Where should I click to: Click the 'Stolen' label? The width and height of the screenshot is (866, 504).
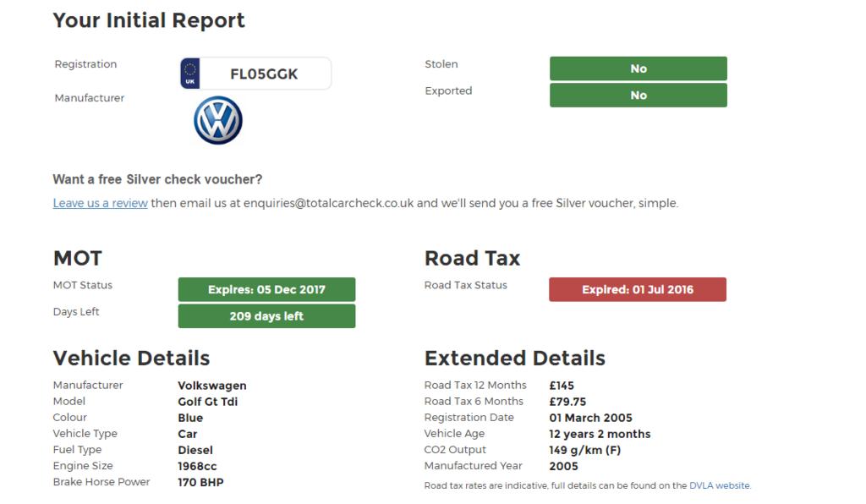pos(441,64)
